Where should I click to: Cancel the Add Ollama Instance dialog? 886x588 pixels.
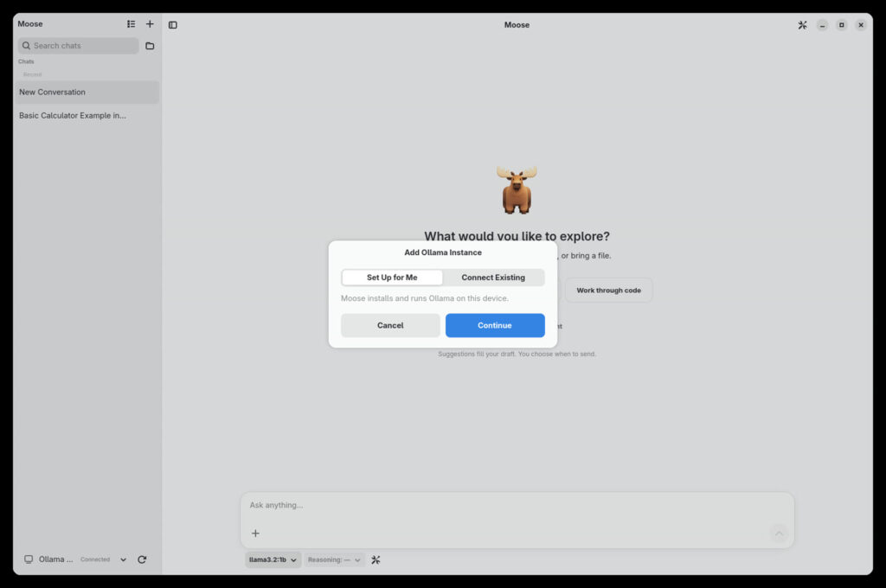tap(390, 325)
